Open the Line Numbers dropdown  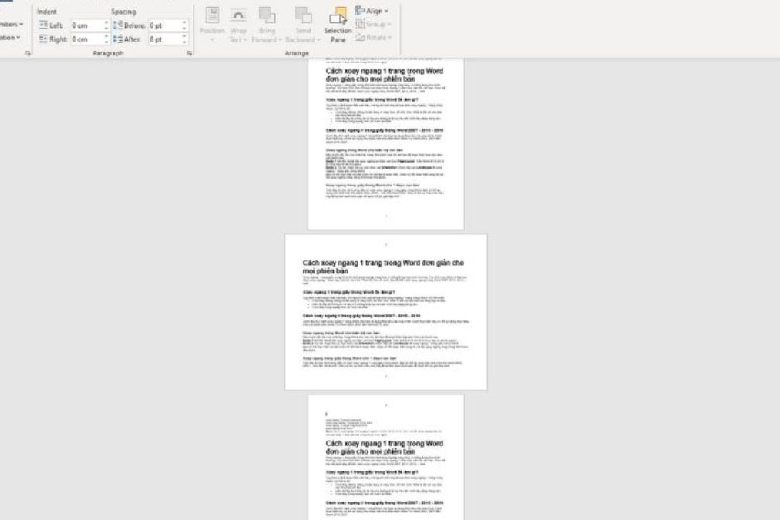pos(11,24)
